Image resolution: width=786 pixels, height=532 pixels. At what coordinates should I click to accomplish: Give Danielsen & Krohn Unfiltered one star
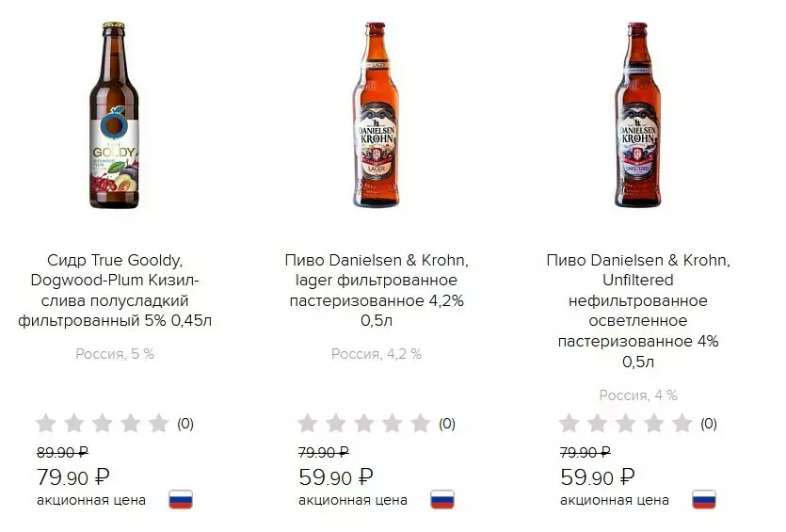569,424
